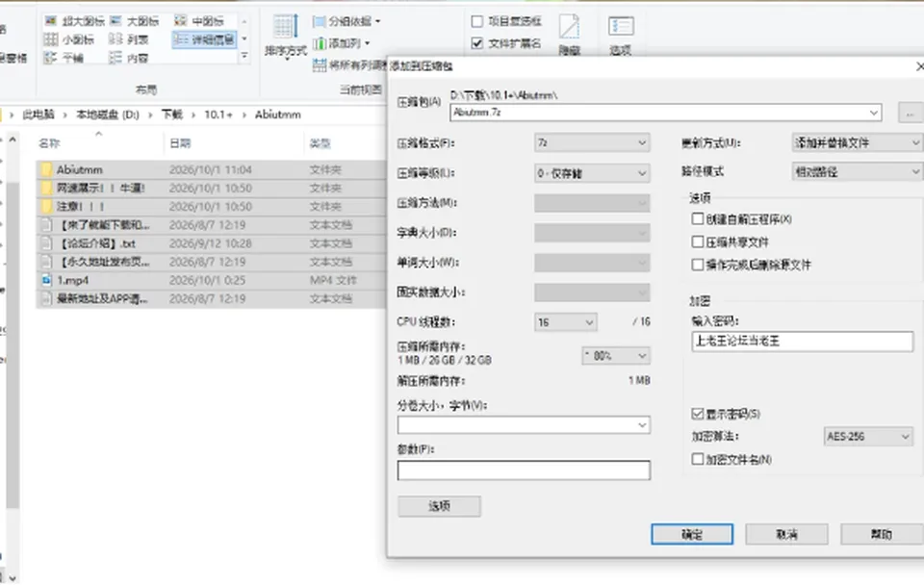Screen dimensions: 924x585
Task: Enable 项目复选框 in Explorer ribbon
Action: click(477, 21)
